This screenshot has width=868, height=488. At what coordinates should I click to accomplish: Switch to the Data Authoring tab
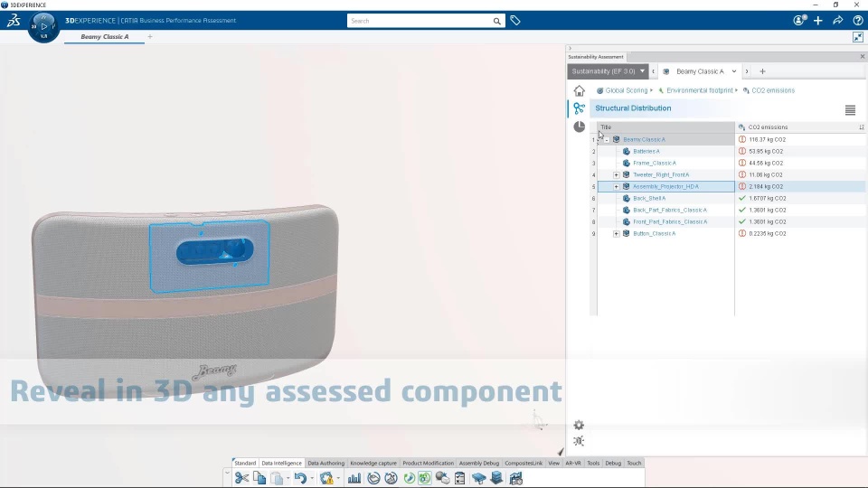(325, 463)
